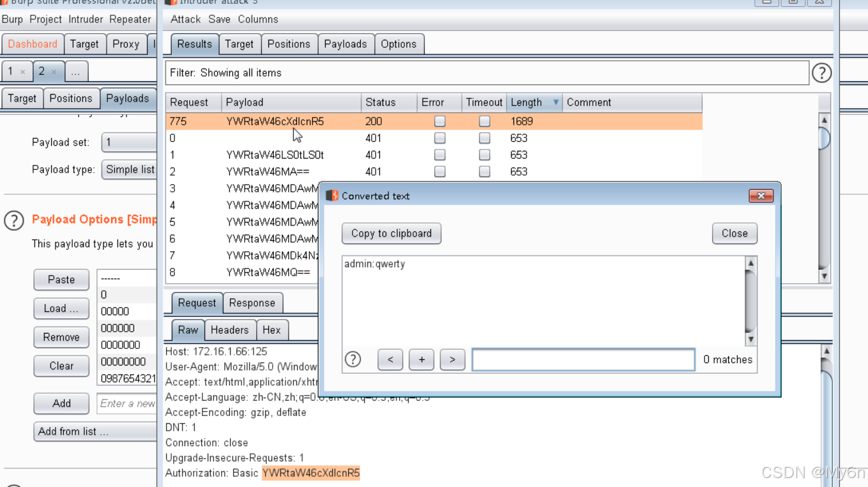Viewport: 868px width, 487px height.
Task: Open the Intruder menu
Action: [86, 19]
